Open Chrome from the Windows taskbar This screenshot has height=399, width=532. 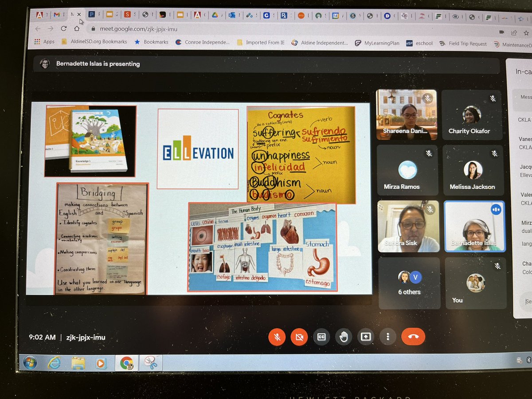(x=127, y=362)
